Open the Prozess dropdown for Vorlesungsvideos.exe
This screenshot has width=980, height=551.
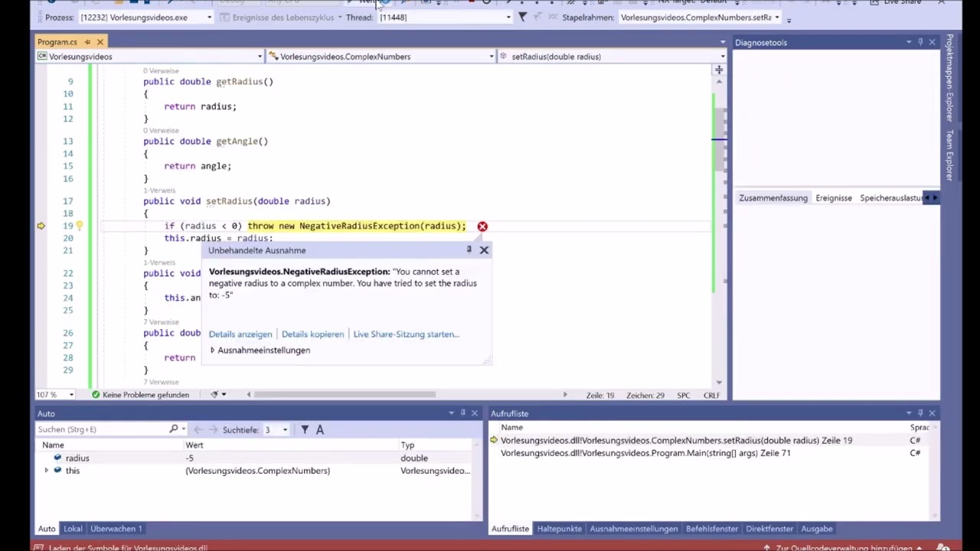[209, 17]
